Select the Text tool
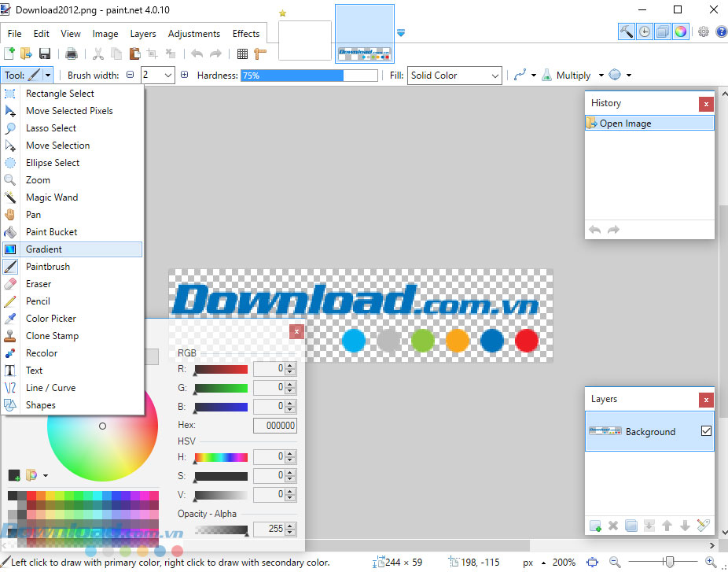 [72, 371]
